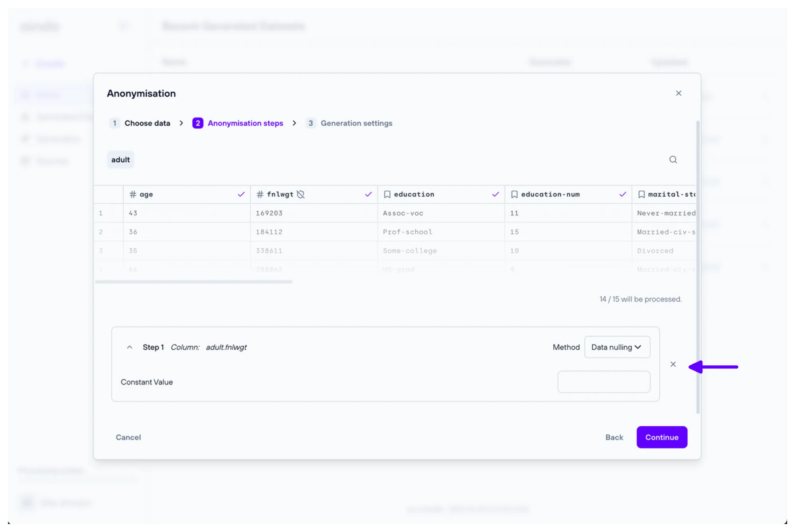This screenshot has width=795, height=532.
Task: Toggle the education column checkmark
Action: [x=495, y=194]
